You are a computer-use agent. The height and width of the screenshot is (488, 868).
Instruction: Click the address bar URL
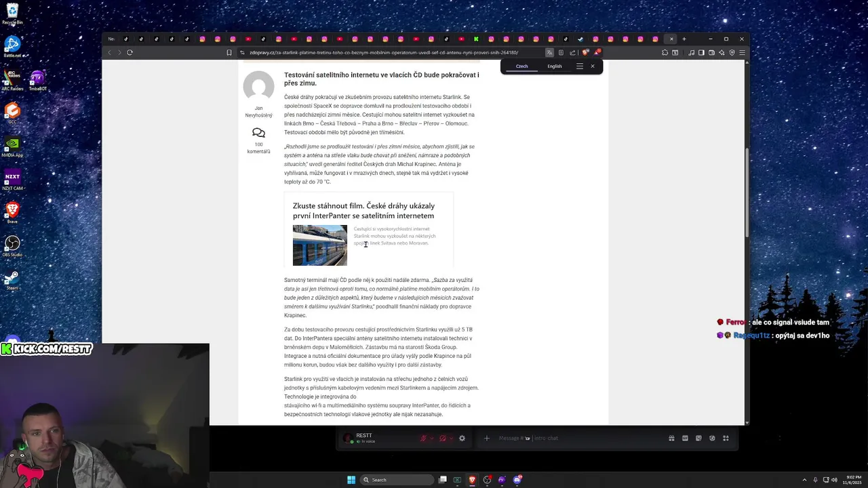click(384, 52)
